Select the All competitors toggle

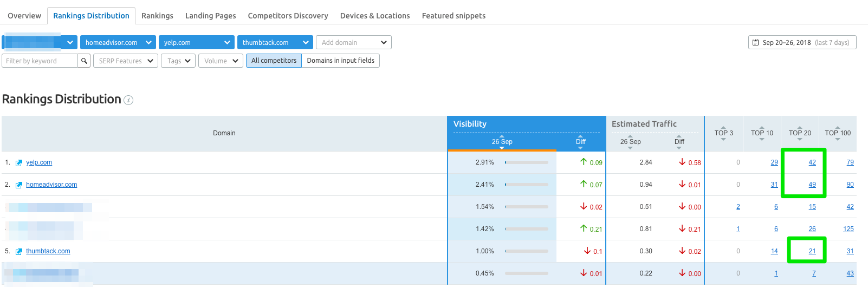click(274, 61)
